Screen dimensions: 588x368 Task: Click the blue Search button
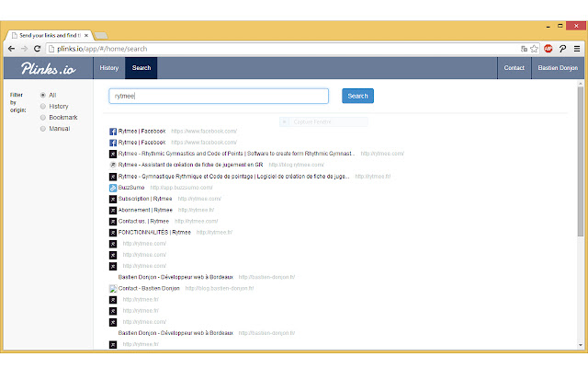point(357,96)
